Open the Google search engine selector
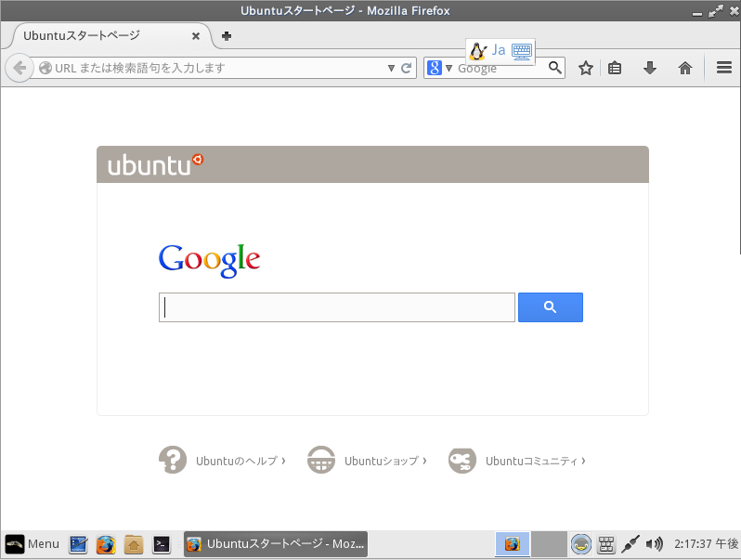Viewport: 741px width, 560px height. tap(439, 68)
